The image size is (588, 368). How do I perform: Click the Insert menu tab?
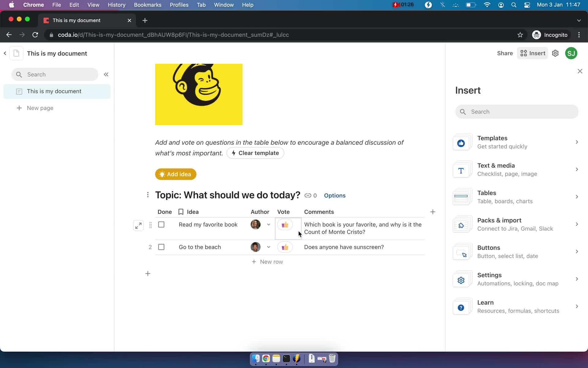pos(533,53)
